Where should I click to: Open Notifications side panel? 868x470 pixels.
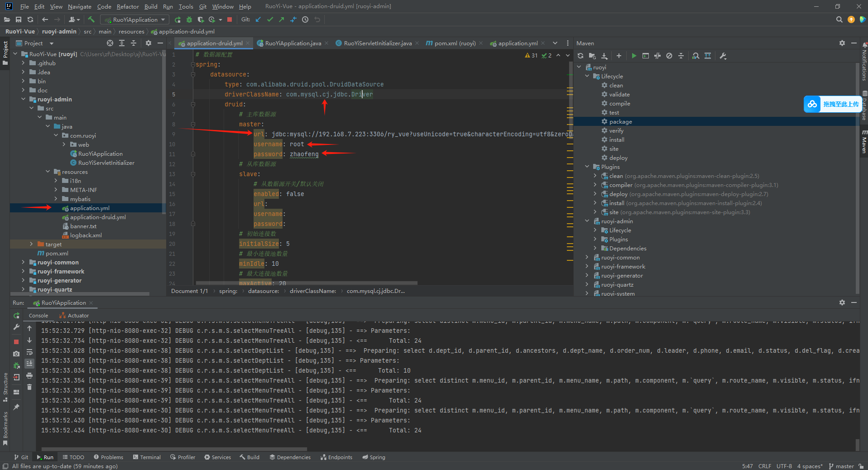pos(864,62)
